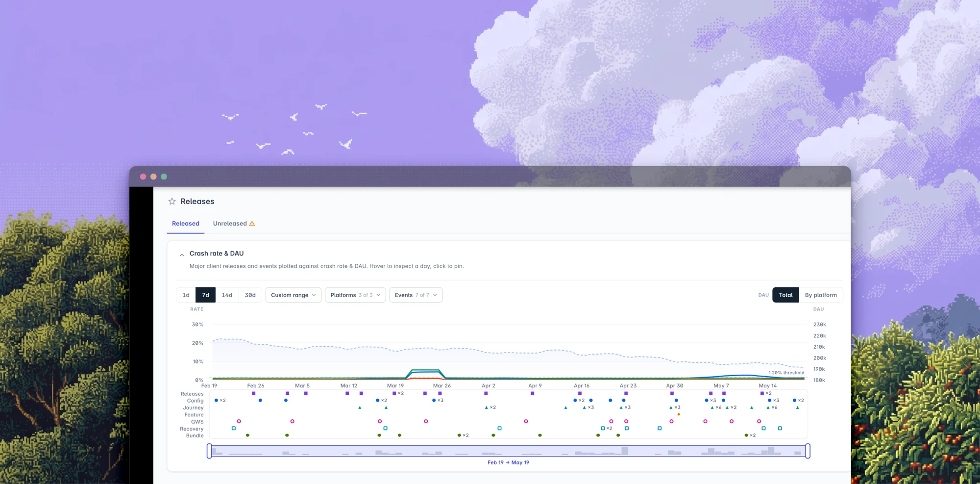Switch time window to 30d

coord(250,295)
